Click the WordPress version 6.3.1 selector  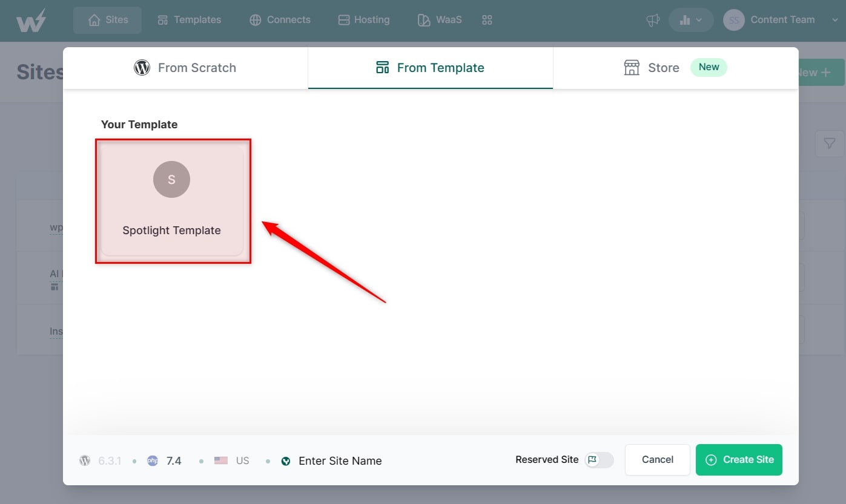pos(101,461)
